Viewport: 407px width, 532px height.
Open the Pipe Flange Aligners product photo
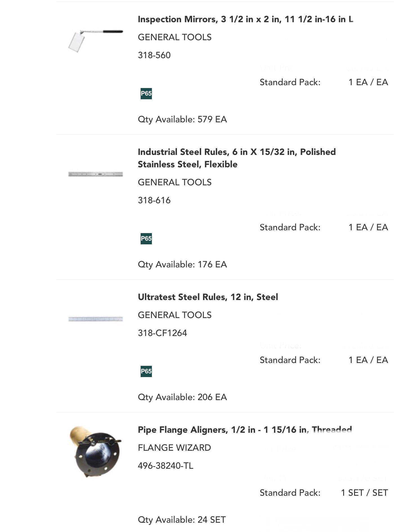click(96, 452)
